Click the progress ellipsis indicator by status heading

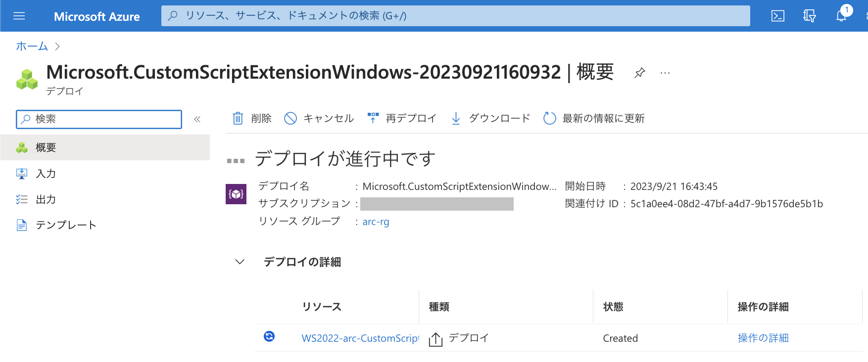[x=236, y=161]
